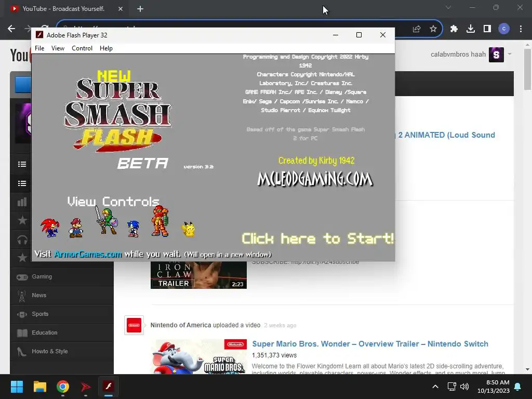
Task: Click the calabvmbros haah account avatar
Action: coord(496,55)
